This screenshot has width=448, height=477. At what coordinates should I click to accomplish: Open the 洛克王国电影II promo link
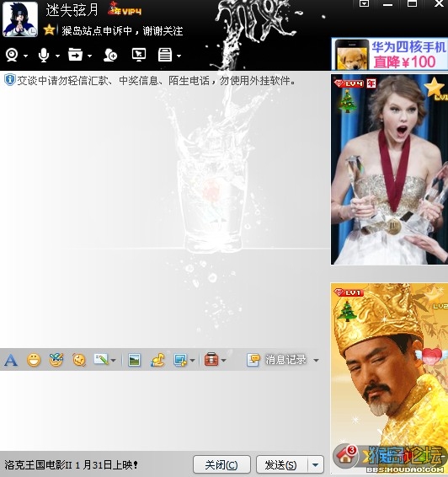click(x=71, y=465)
